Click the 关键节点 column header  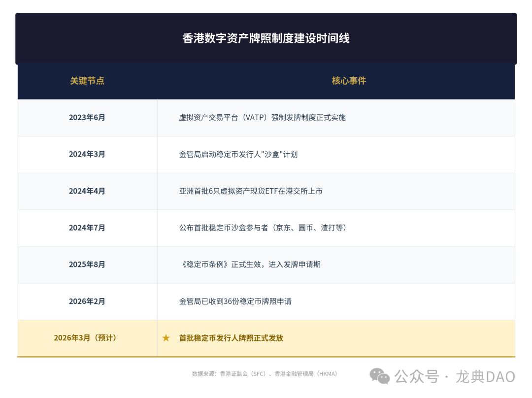87,81
